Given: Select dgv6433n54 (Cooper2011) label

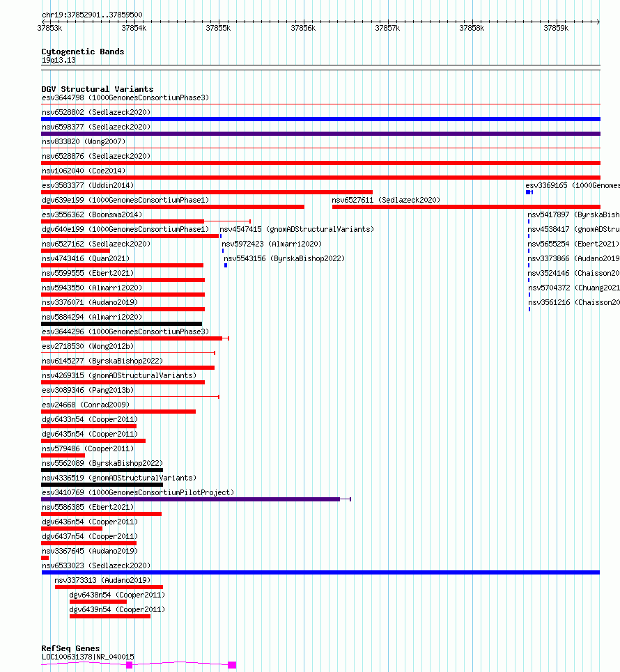Looking at the screenshot, I should tap(90, 419).
